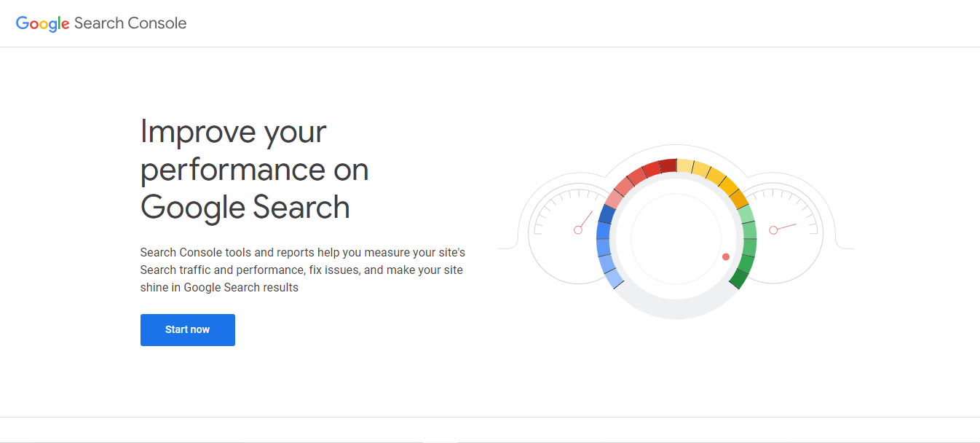Click the "Improve your" heading line

pyautogui.click(x=233, y=132)
